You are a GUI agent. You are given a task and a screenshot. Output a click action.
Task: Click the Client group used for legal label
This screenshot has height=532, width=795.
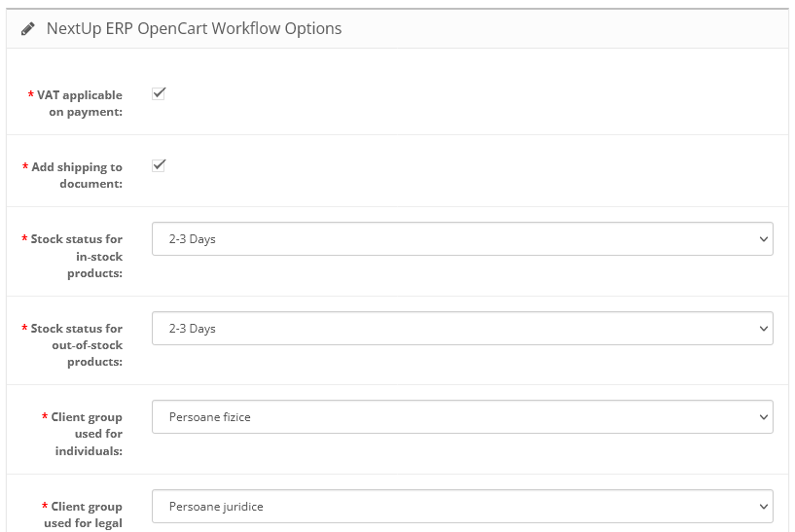[x=84, y=515]
